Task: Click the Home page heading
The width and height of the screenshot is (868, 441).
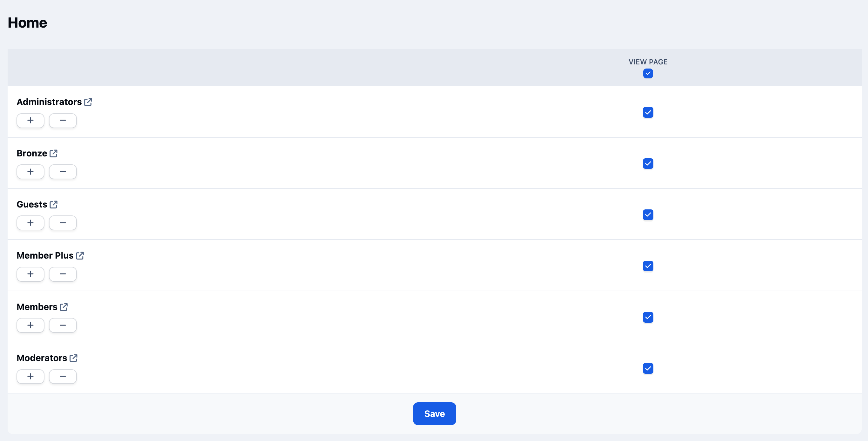Action: [x=27, y=23]
